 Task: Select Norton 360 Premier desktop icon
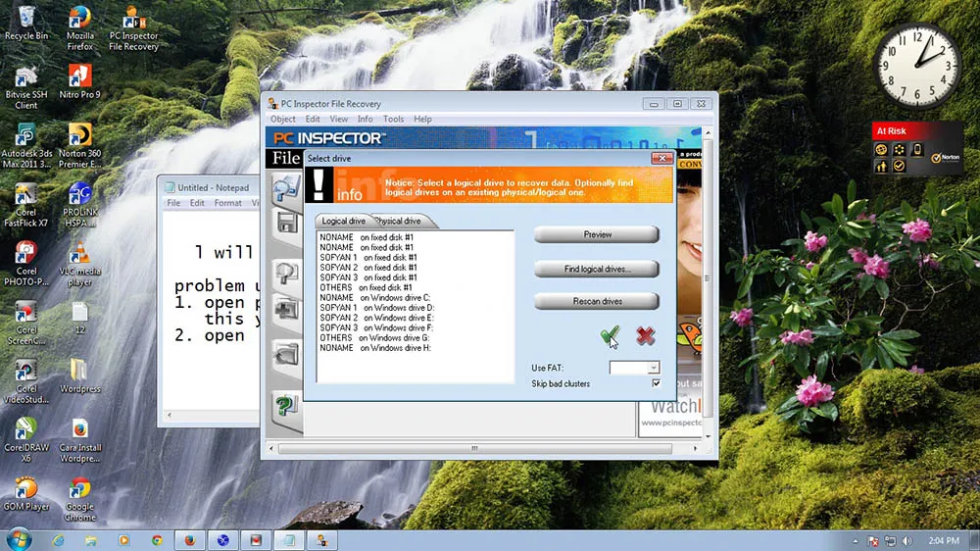[79, 146]
